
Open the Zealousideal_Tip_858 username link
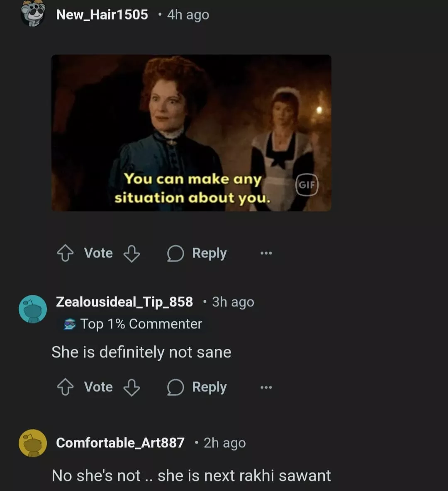point(124,302)
